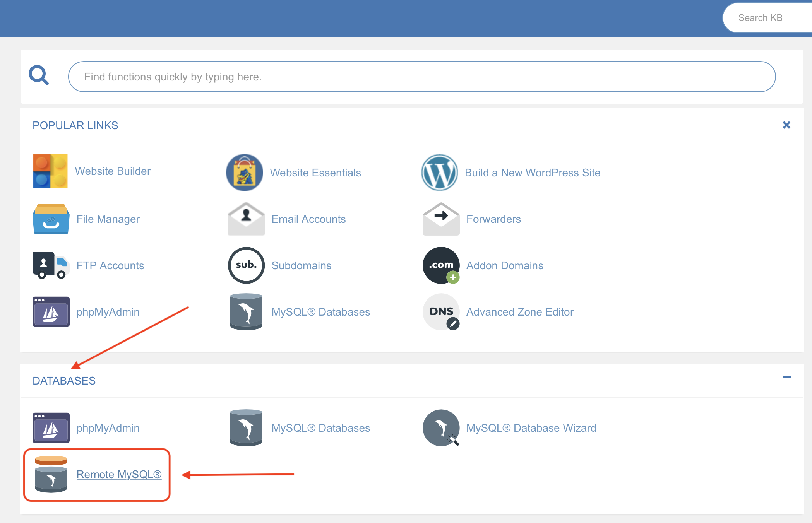The image size is (812, 523).
Task: Open Build a New WordPress Site
Action: tap(533, 173)
